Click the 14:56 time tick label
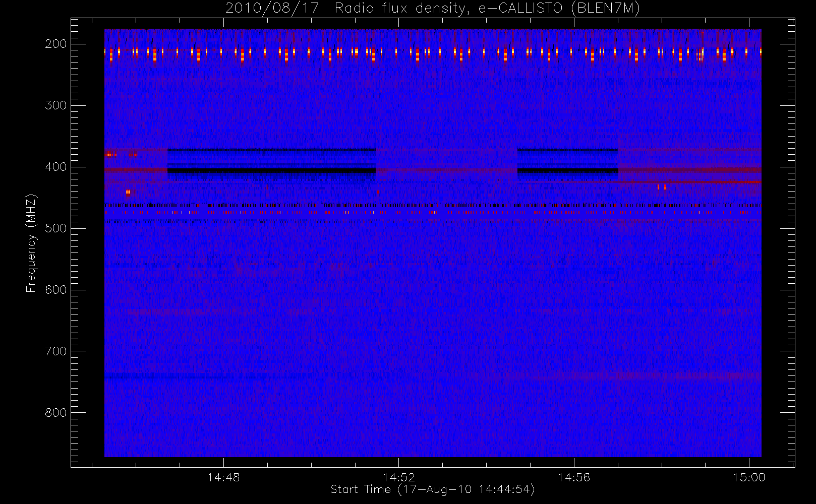816x504 pixels. pos(574,477)
